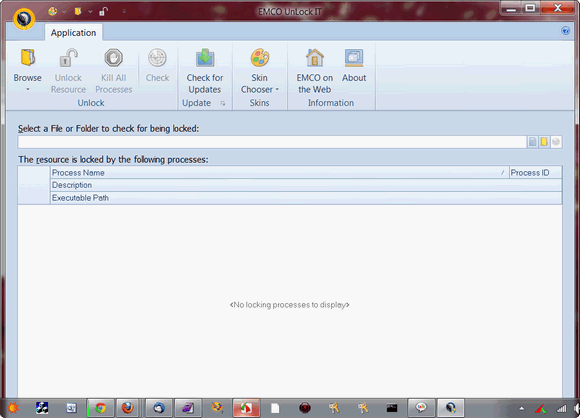Viewport: 580px width, 418px height.
Task: Open the dropdown arrow beside the quick access palette icon
Action: tap(64, 12)
